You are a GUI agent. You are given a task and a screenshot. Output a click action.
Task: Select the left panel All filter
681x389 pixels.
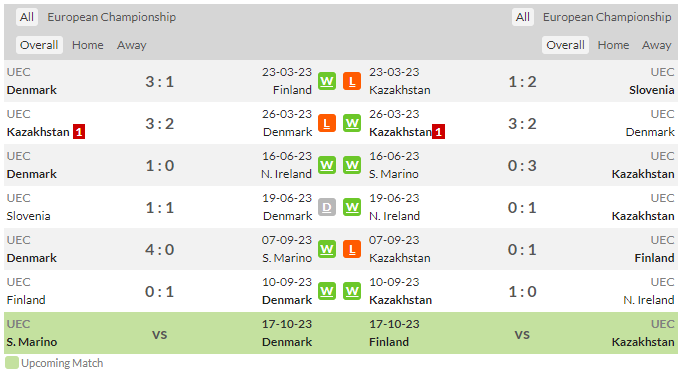pos(26,17)
